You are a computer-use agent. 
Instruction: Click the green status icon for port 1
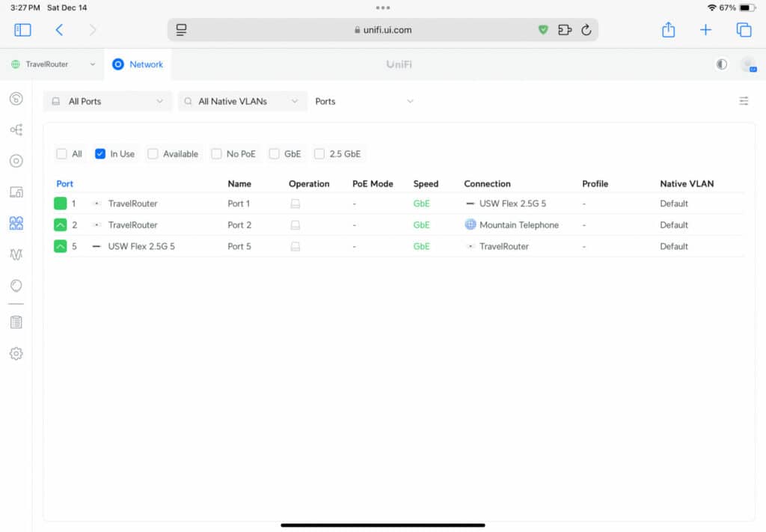pos(60,204)
